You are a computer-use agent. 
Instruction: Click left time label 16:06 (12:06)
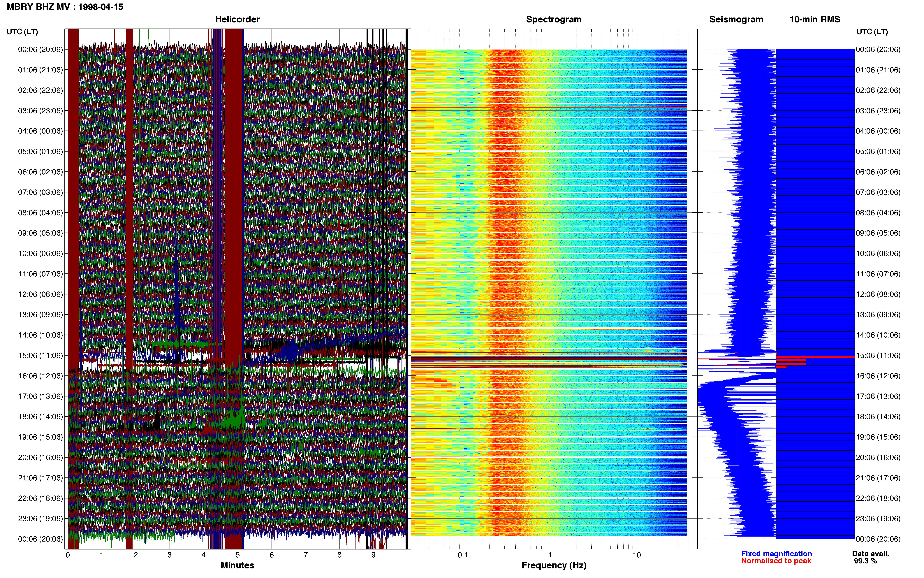[41, 376]
